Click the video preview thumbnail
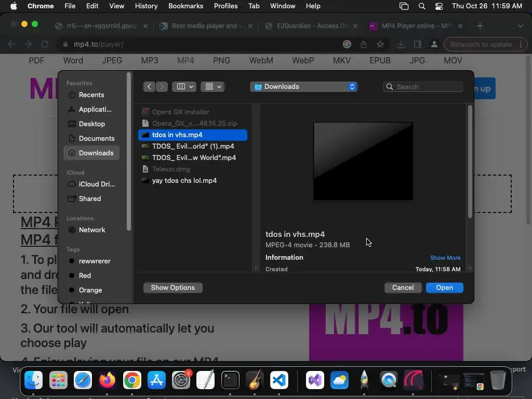The width and height of the screenshot is (532, 399). [x=363, y=161]
